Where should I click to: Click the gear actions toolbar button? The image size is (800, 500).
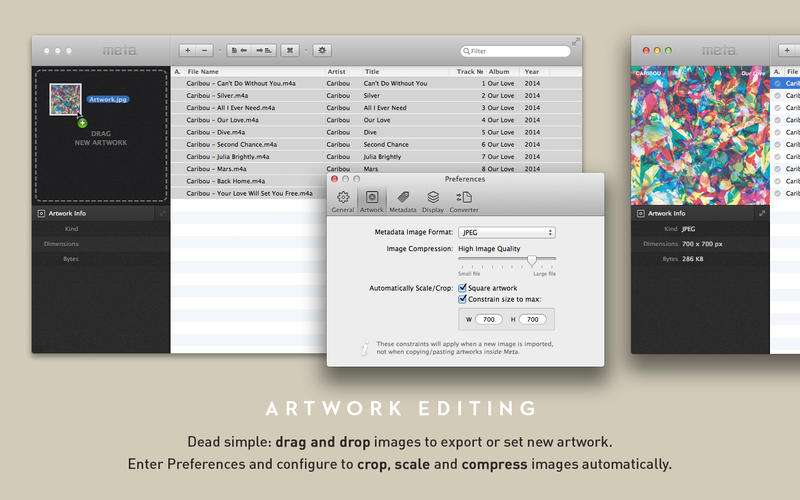(322, 50)
